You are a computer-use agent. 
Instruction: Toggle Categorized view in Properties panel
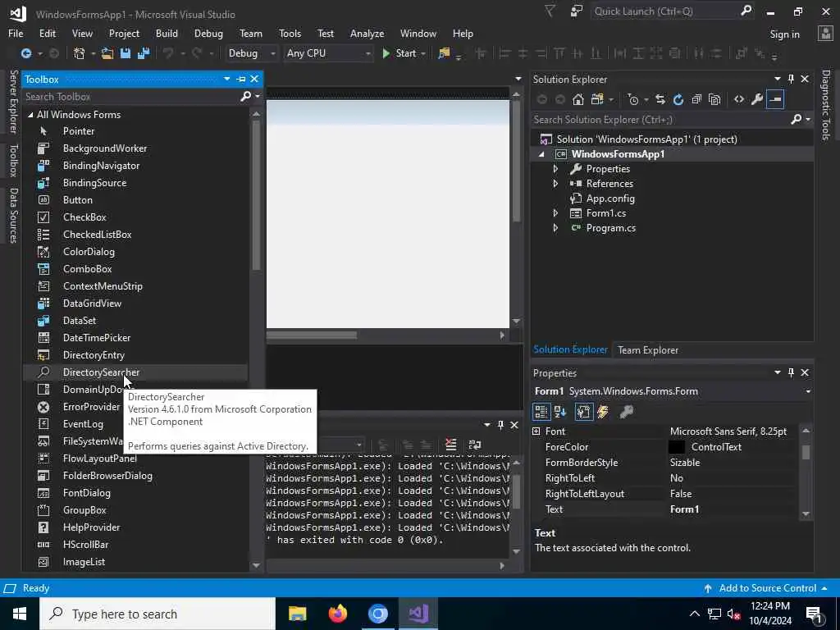(x=541, y=412)
